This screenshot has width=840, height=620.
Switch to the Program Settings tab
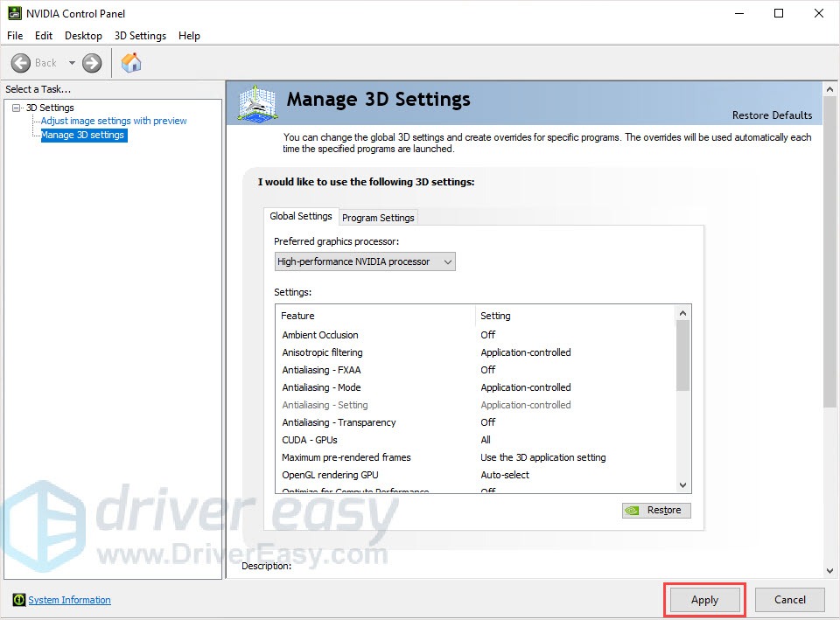click(x=378, y=218)
